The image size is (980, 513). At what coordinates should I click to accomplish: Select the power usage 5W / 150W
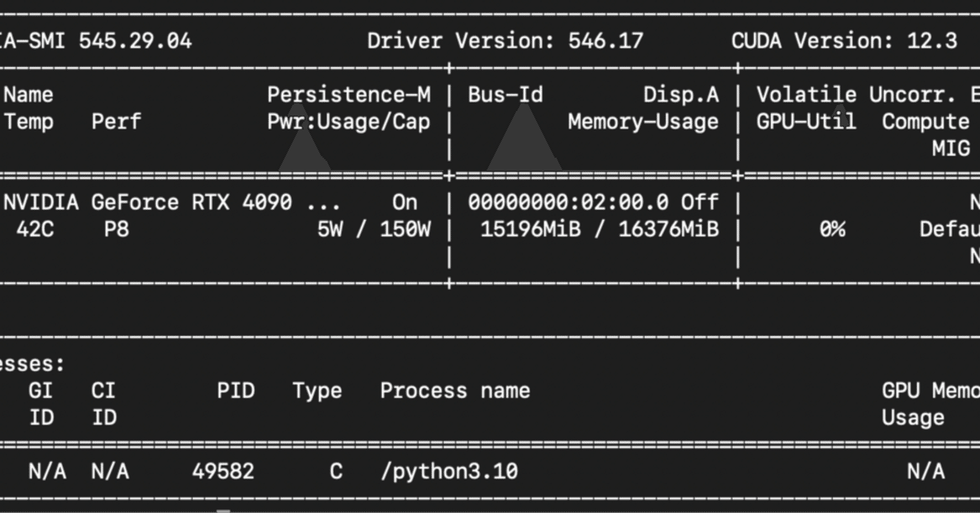tap(376, 229)
